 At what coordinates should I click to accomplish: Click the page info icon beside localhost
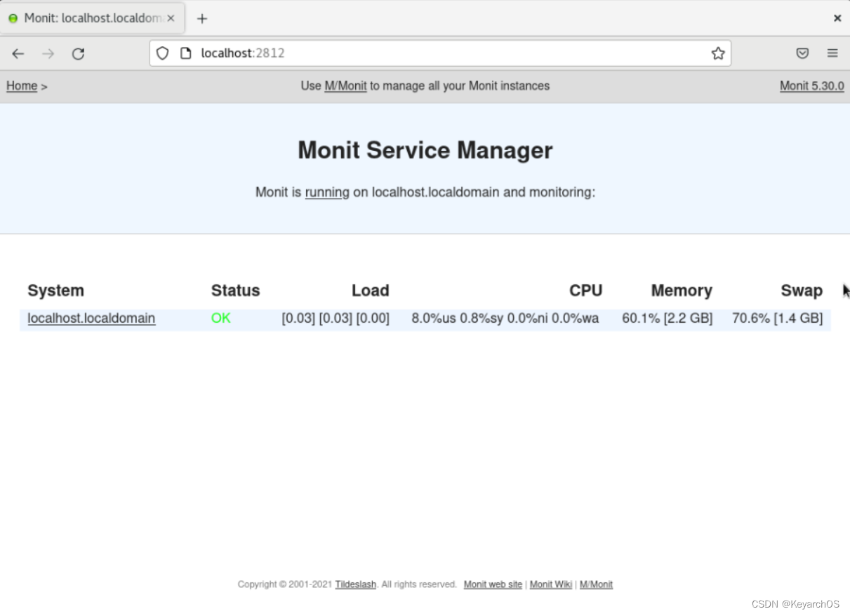coord(186,53)
